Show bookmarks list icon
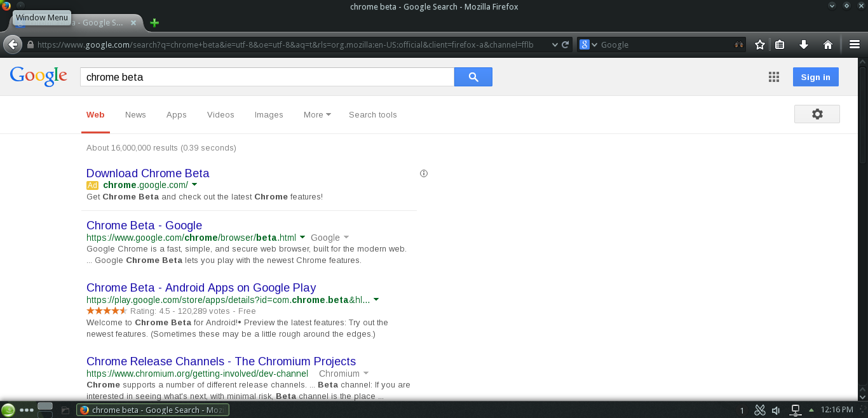868x418 pixels. [780, 44]
